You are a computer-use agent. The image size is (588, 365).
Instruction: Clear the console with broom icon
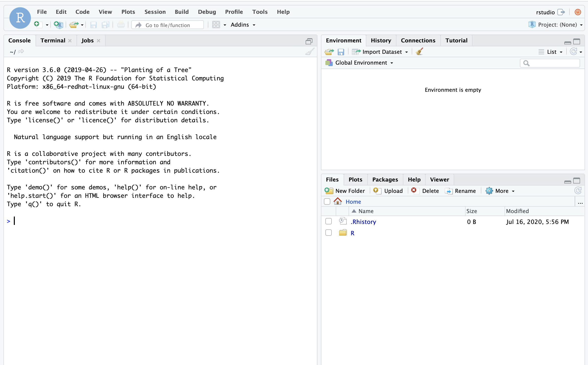(310, 52)
